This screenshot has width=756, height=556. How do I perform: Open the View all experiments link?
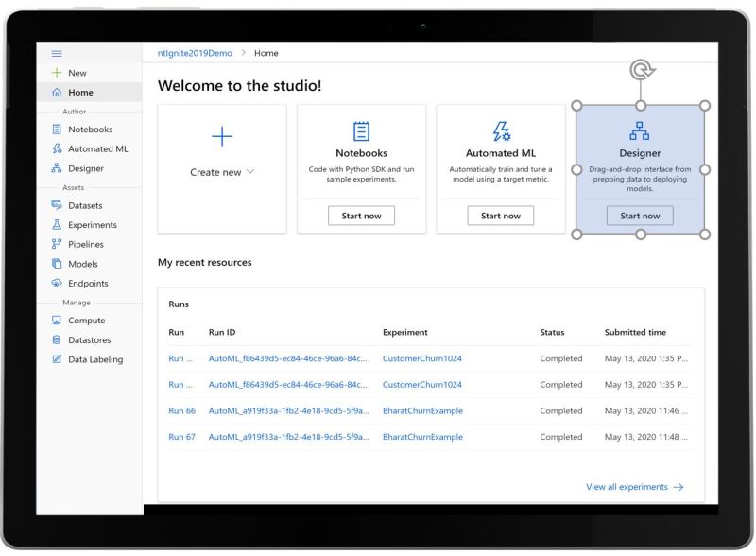pos(627,487)
